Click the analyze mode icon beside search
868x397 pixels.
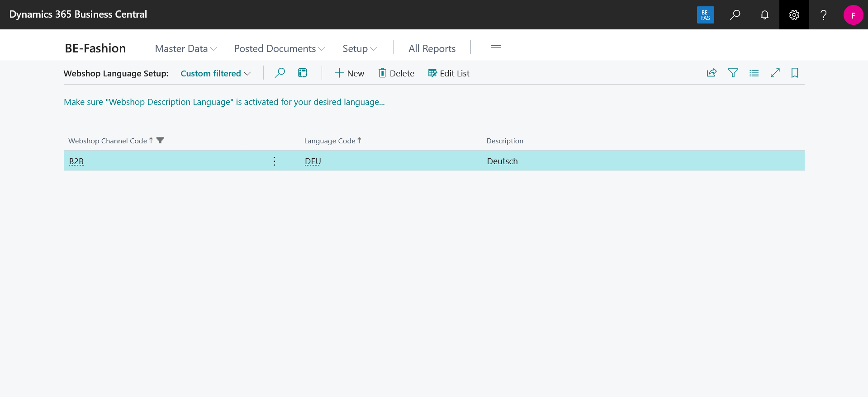[x=303, y=73]
